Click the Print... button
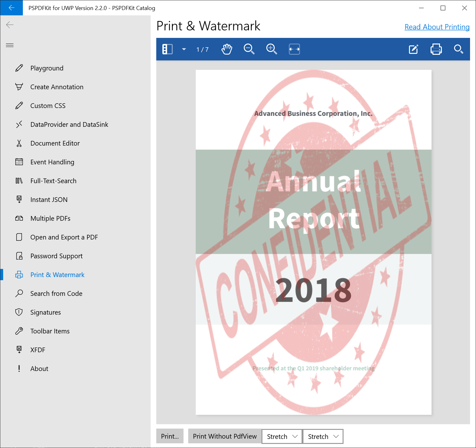The width and height of the screenshot is (476, 448). tap(170, 436)
